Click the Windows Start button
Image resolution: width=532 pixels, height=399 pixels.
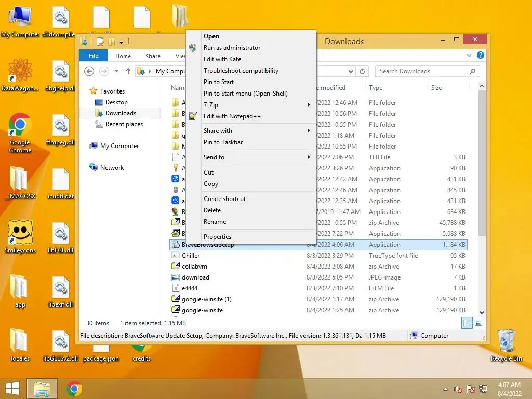coord(12,389)
